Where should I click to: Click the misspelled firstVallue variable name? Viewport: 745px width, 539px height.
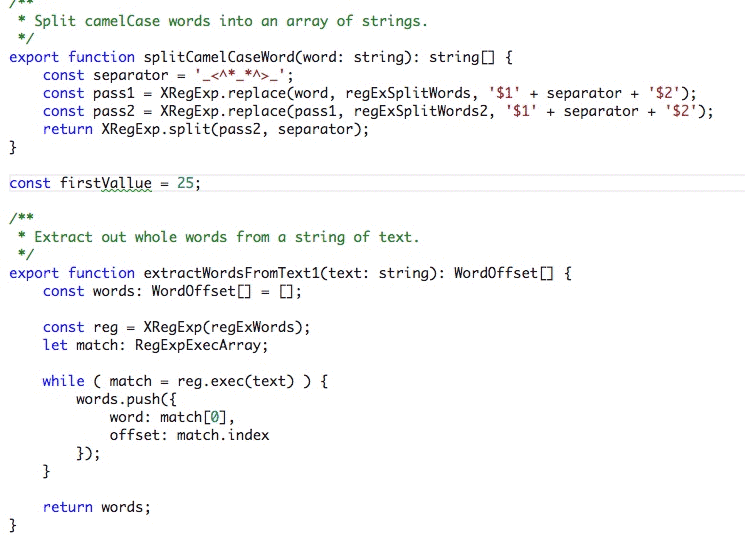tap(106, 183)
